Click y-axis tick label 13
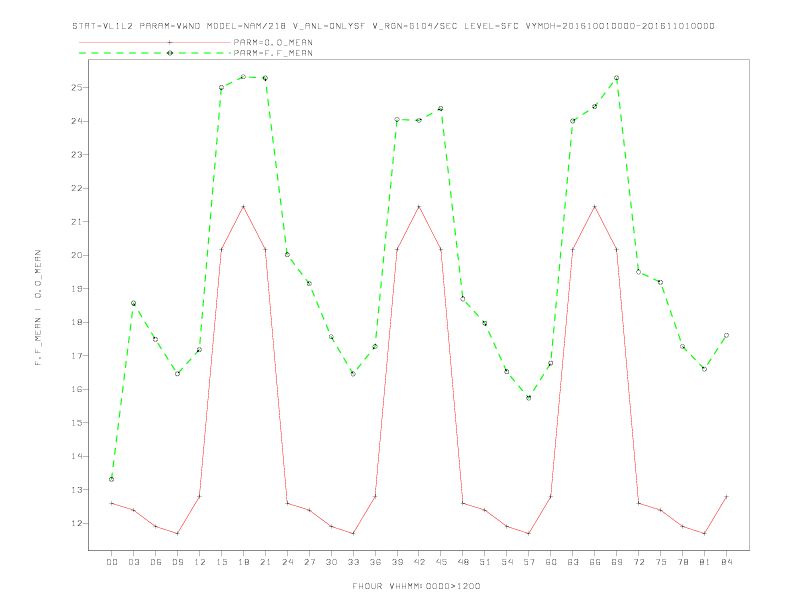This screenshot has width=792, height=612. click(76, 490)
